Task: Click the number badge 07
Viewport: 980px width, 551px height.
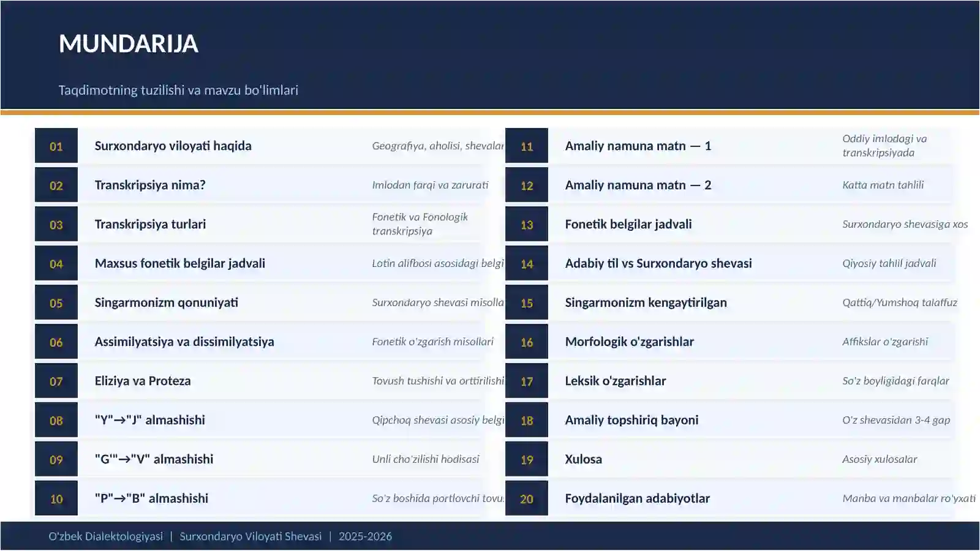Action: click(x=56, y=381)
